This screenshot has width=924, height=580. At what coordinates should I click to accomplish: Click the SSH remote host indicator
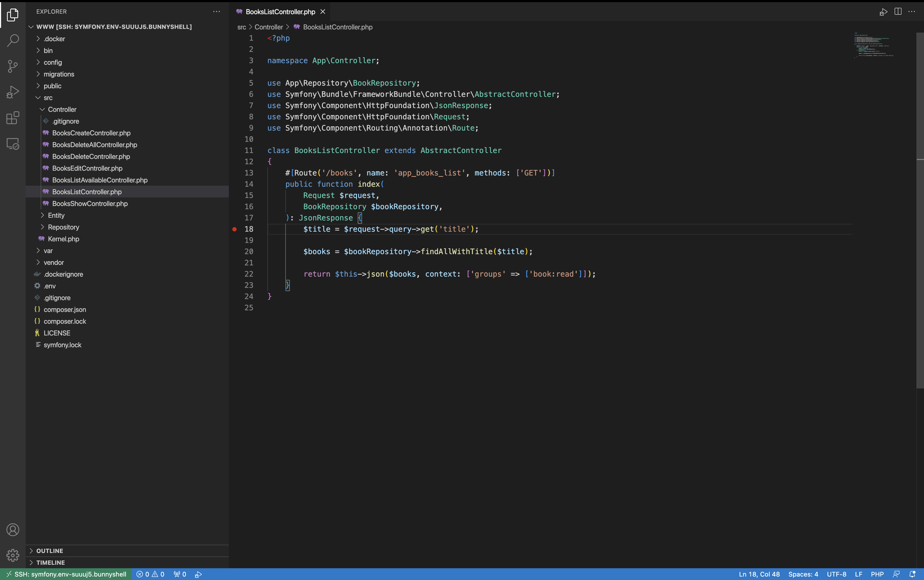66,574
